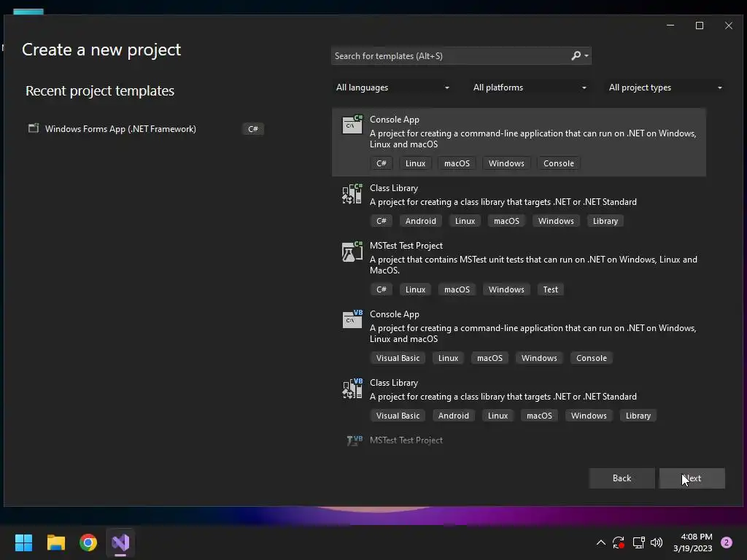Open the Windows Start menu
The image size is (747, 560).
[23, 542]
